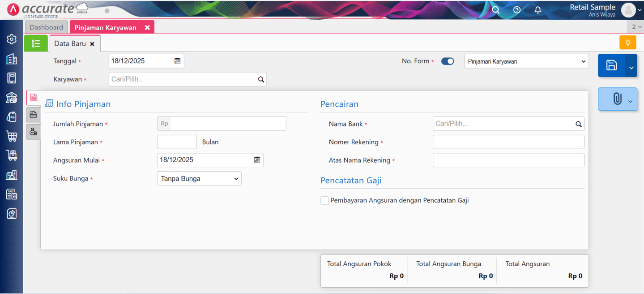The image size is (644, 294).
Task: Select the Data Baru tab
Action: [71, 43]
